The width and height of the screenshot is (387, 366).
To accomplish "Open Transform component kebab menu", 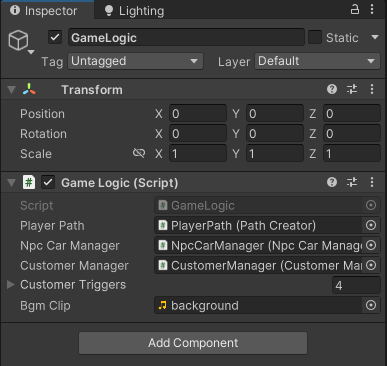I will (x=372, y=89).
